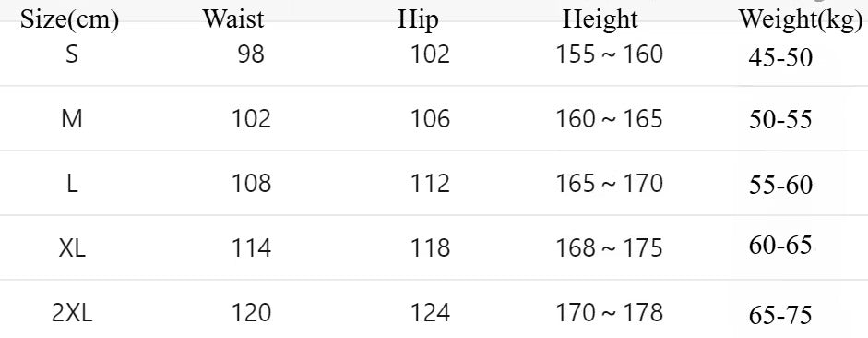Select weight range 45-50
Screen dimensions: 868x338
click(780, 57)
